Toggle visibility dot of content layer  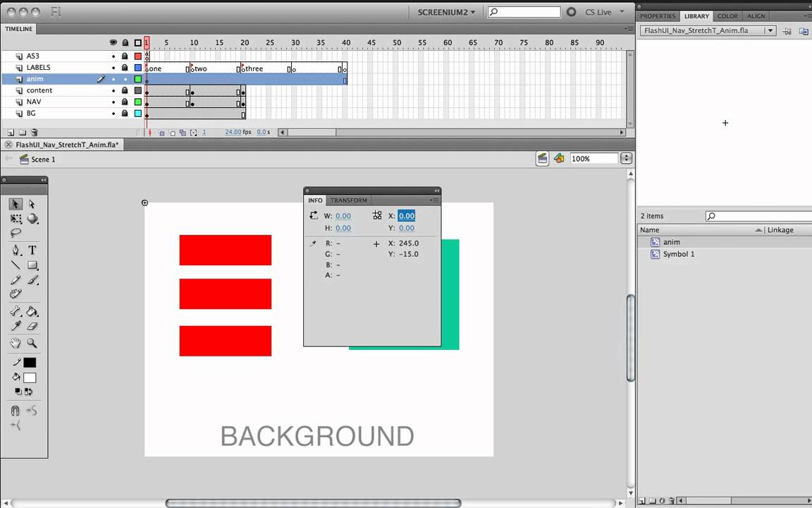pyautogui.click(x=113, y=91)
